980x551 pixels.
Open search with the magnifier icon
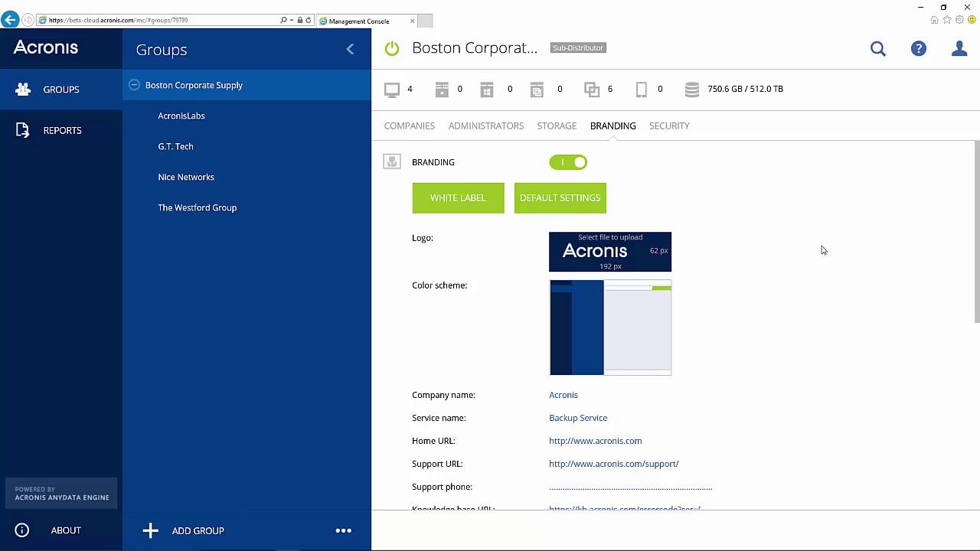[x=878, y=49]
